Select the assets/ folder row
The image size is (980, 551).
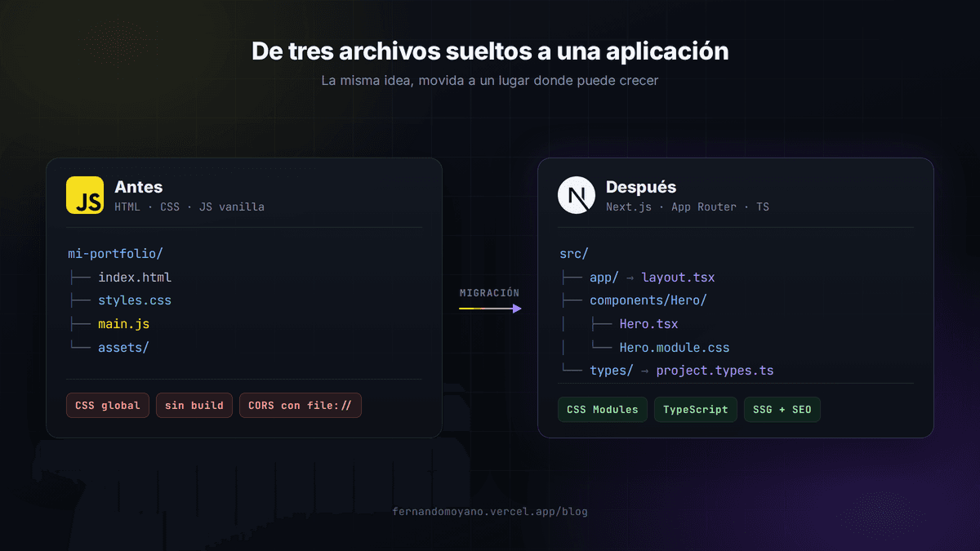(x=123, y=347)
